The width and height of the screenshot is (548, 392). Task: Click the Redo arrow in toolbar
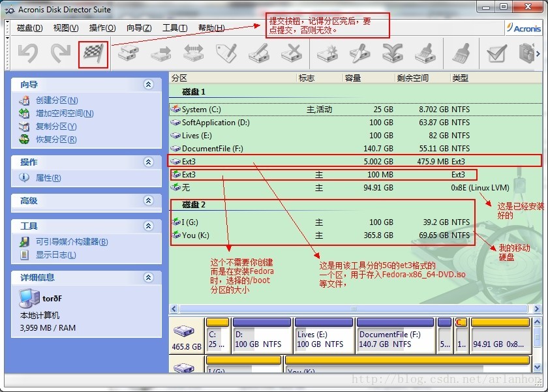coord(61,53)
